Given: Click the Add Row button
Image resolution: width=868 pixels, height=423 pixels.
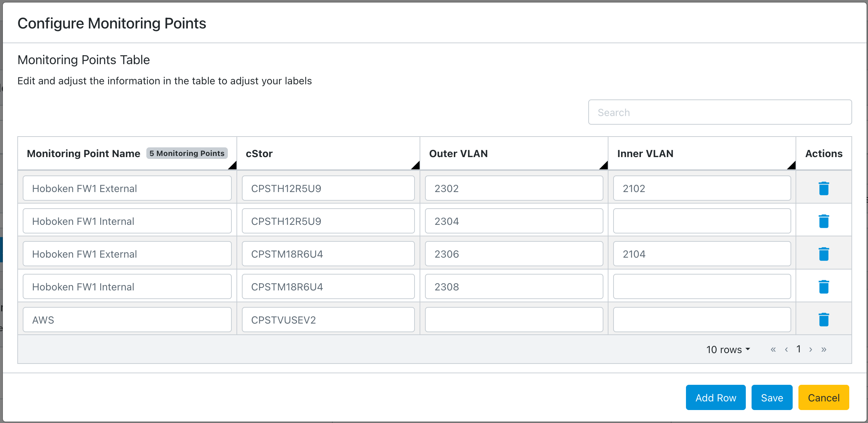Looking at the screenshot, I should coord(716,397).
